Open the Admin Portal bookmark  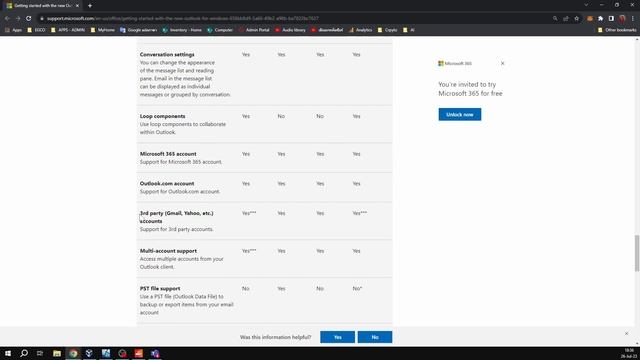pos(254,30)
